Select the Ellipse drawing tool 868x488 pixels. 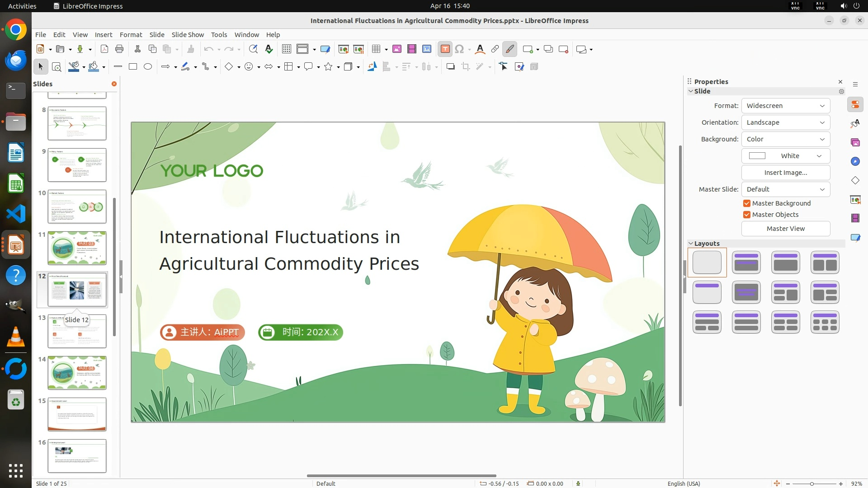point(148,67)
